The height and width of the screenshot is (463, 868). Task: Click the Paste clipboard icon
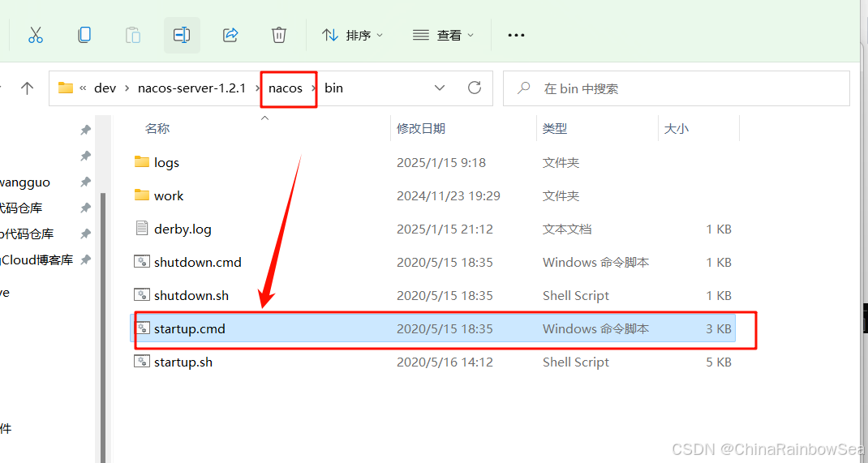tap(133, 35)
